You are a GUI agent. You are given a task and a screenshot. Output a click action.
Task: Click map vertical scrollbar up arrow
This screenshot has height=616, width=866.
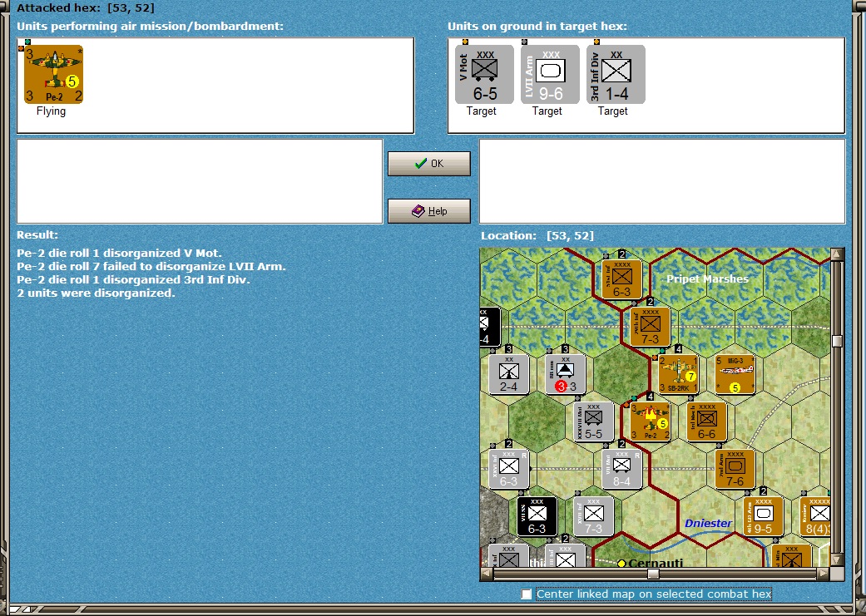coord(837,254)
